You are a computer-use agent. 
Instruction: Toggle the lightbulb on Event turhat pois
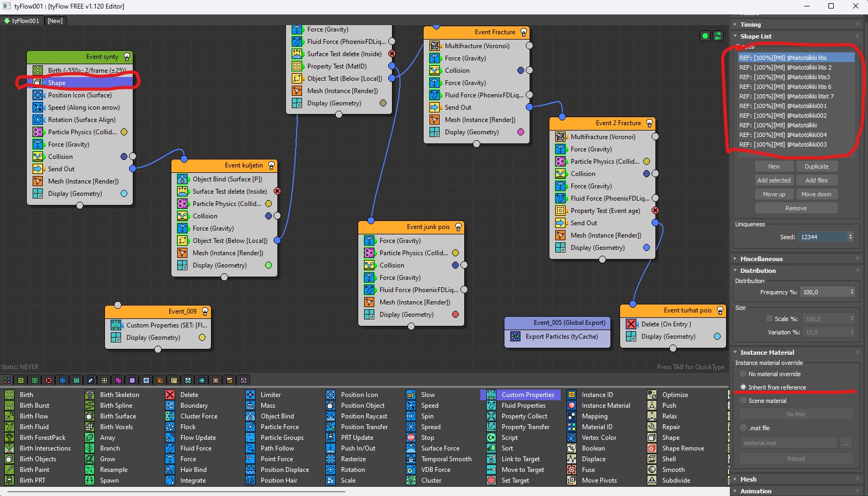pos(720,310)
